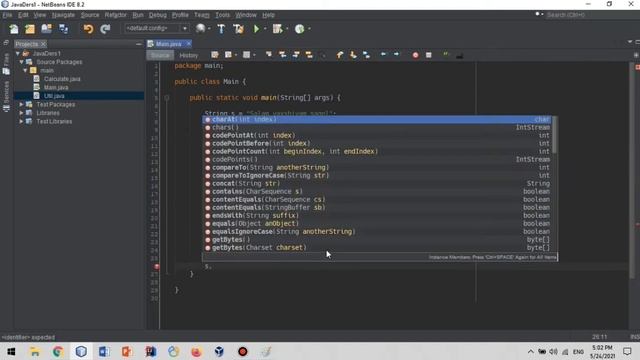Select Util.java in project tree
640x360 pixels.
(54, 96)
